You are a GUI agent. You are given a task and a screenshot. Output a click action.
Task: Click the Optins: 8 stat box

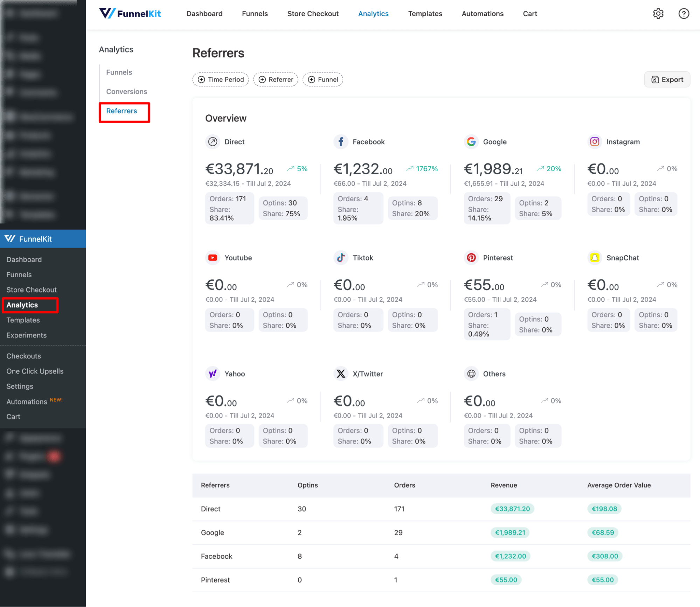[412, 208]
